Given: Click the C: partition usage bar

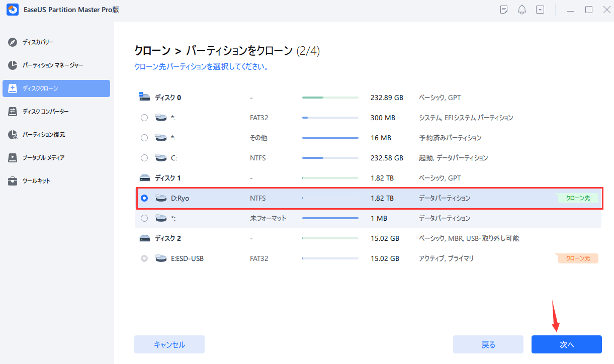Looking at the screenshot, I should (330, 158).
